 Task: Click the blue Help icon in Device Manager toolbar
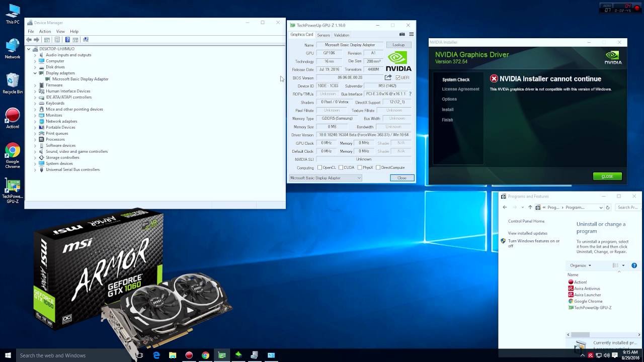pos(67,40)
